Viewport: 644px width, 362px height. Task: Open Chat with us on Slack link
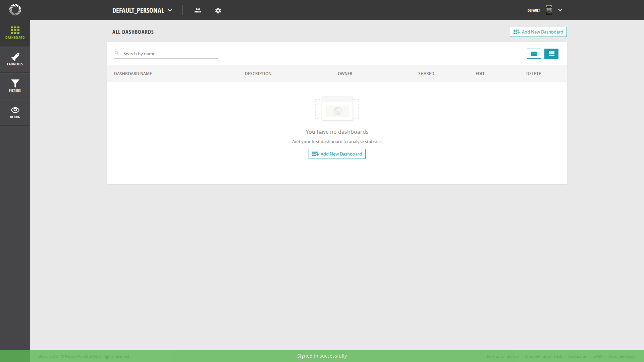tap(543, 356)
